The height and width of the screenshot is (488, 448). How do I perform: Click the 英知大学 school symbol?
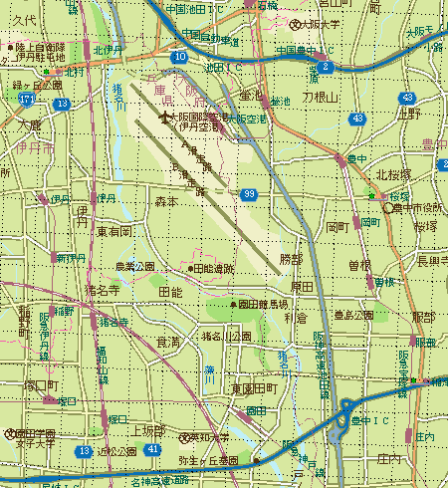point(184,438)
